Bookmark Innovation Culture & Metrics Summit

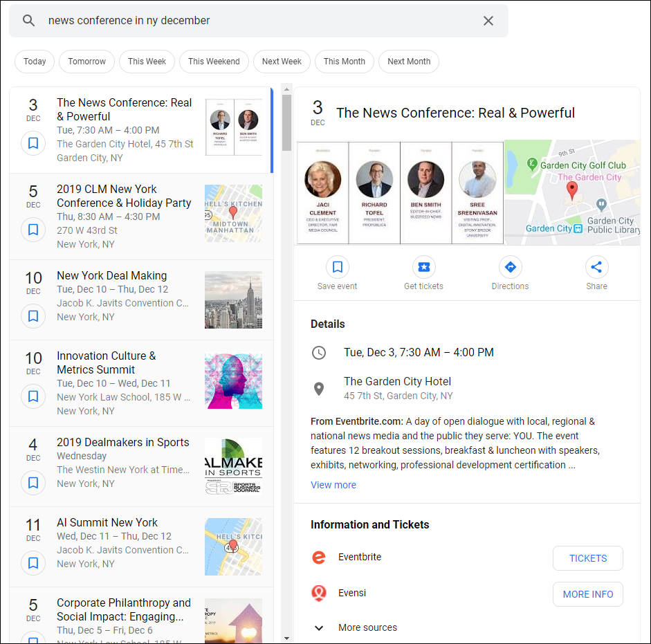(x=33, y=396)
